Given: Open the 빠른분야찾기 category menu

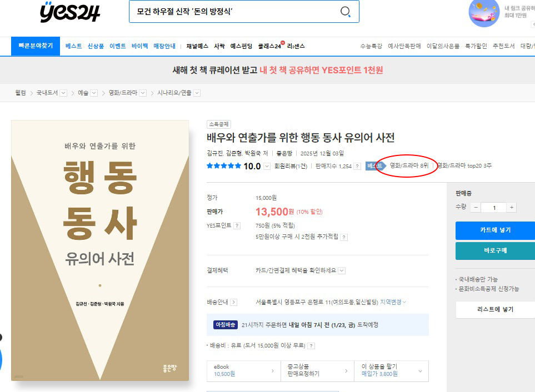Looking at the screenshot, I should 32,46.
